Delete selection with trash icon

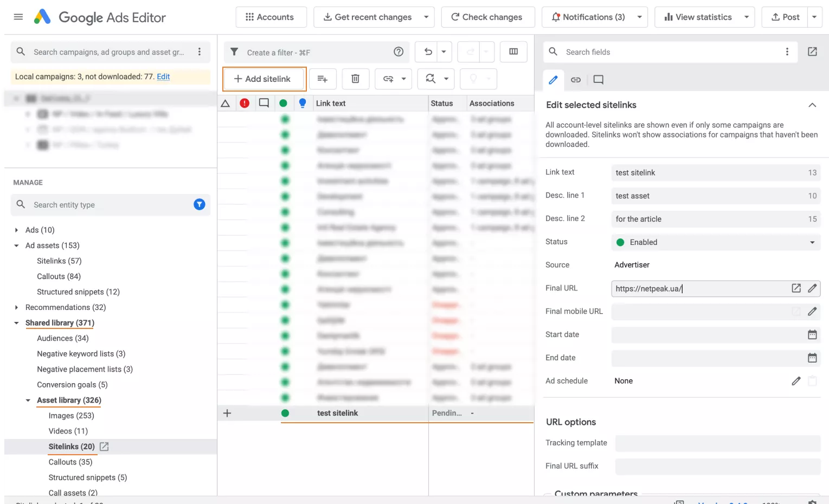[x=356, y=79]
